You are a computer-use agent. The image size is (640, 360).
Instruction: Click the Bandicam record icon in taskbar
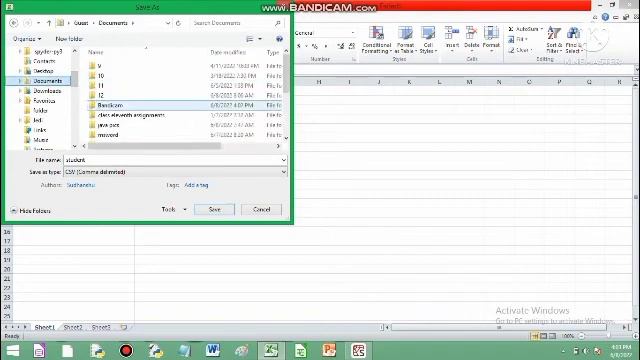click(126, 351)
